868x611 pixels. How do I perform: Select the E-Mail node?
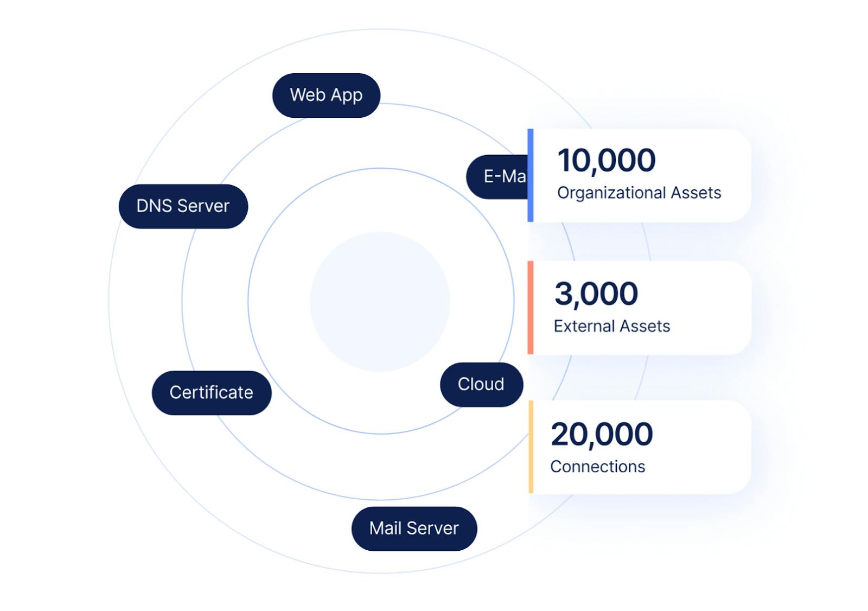(x=499, y=175)
